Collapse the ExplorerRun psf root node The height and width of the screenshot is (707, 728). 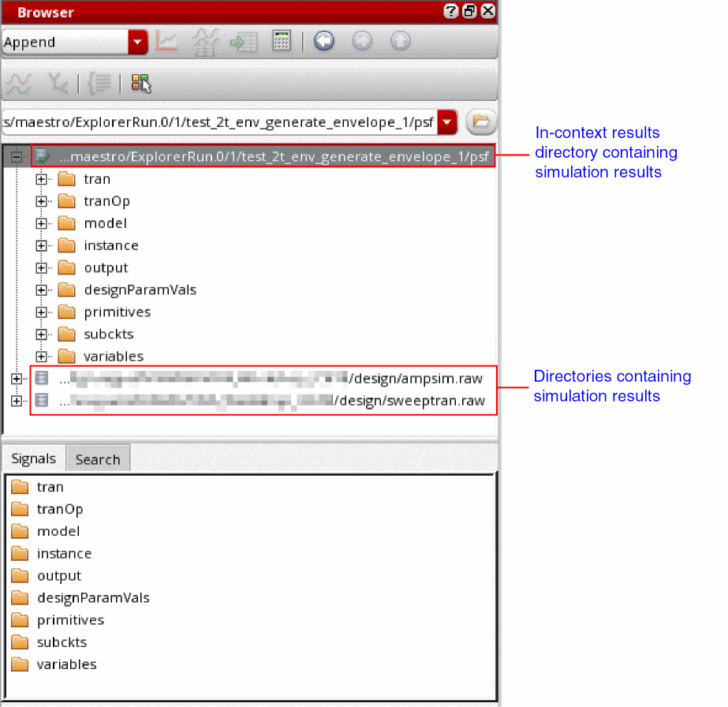[17, 156]
